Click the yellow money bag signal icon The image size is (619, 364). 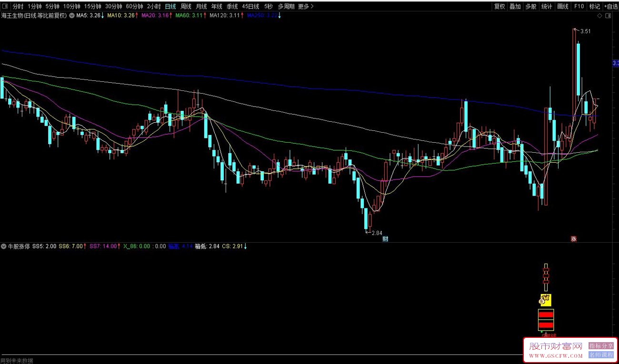coord(545,300)
